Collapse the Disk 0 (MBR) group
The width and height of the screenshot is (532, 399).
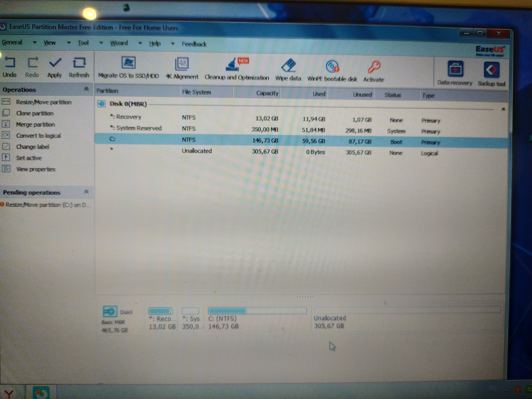(503, 109)
